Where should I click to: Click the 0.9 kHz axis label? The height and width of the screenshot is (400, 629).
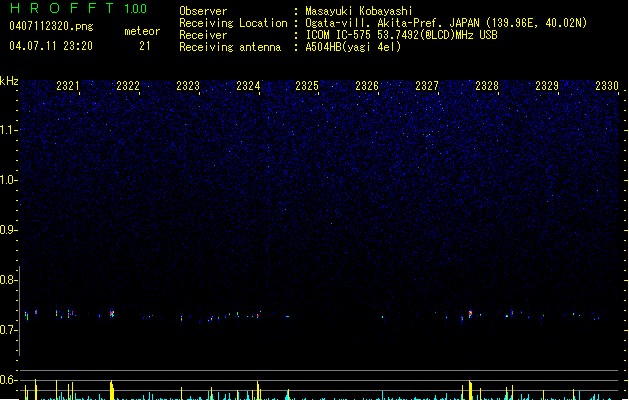point(8,230)
